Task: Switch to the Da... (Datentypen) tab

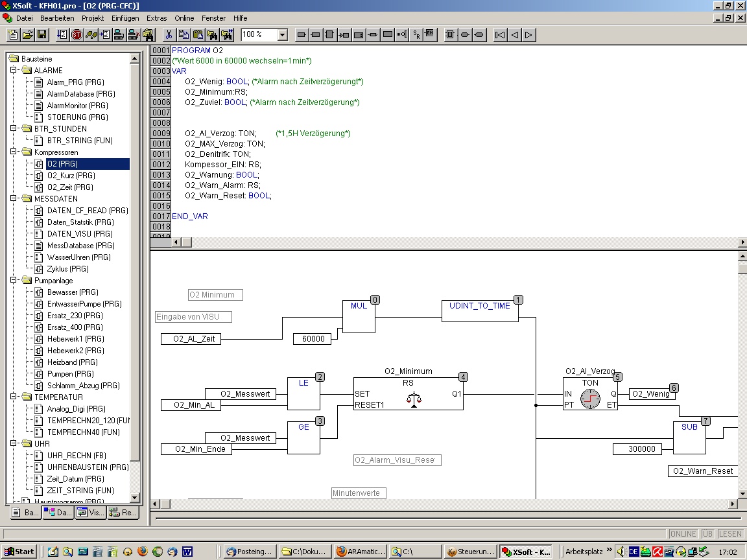Action: click(x=58, y=513)
